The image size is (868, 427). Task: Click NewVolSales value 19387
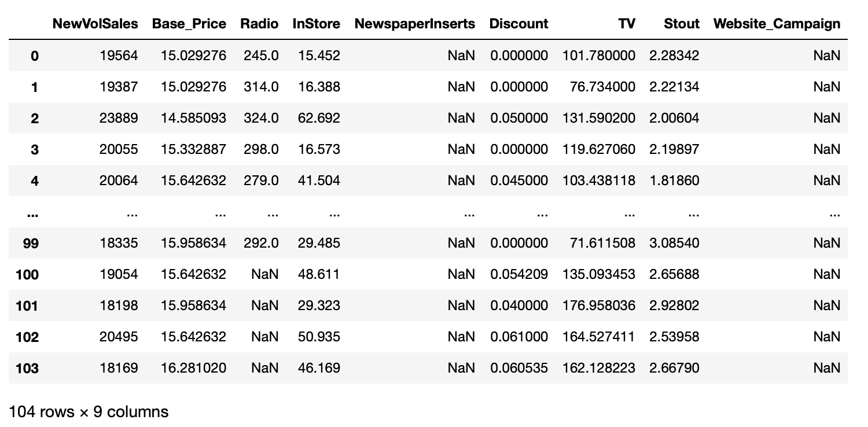(119, 87)
